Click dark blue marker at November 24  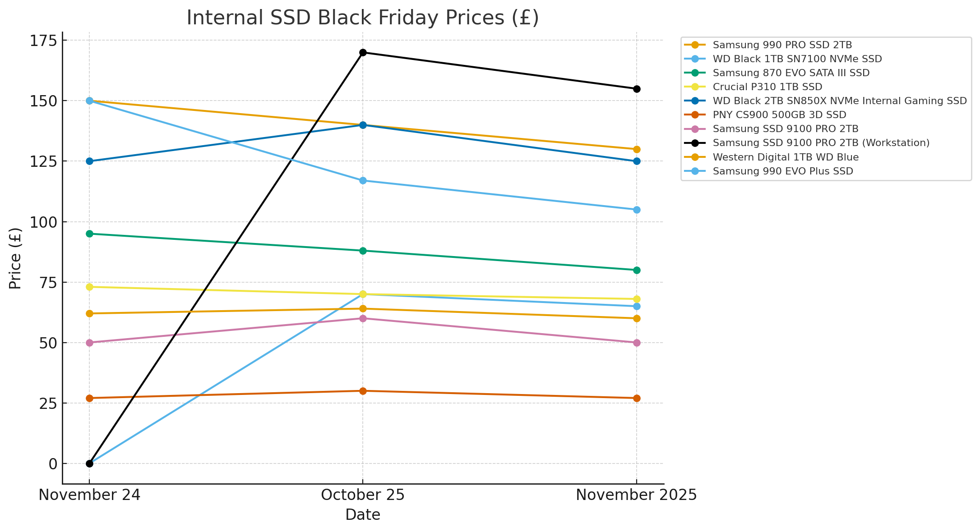tap(89, 161)
